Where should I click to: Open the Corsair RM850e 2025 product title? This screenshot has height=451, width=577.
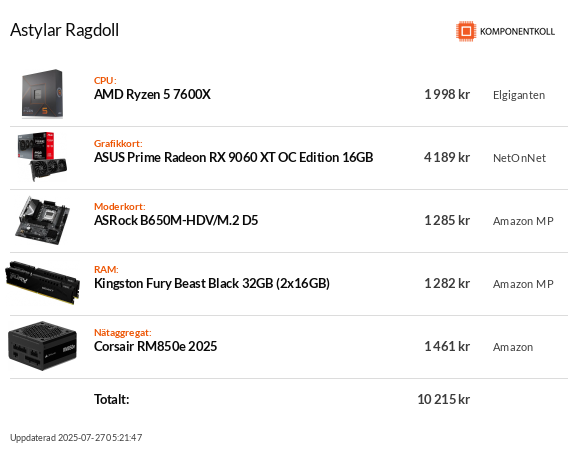(x=156, y=346)
